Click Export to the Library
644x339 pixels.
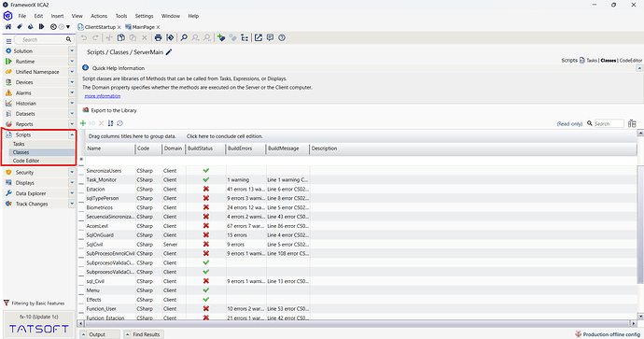click(114, 110)
